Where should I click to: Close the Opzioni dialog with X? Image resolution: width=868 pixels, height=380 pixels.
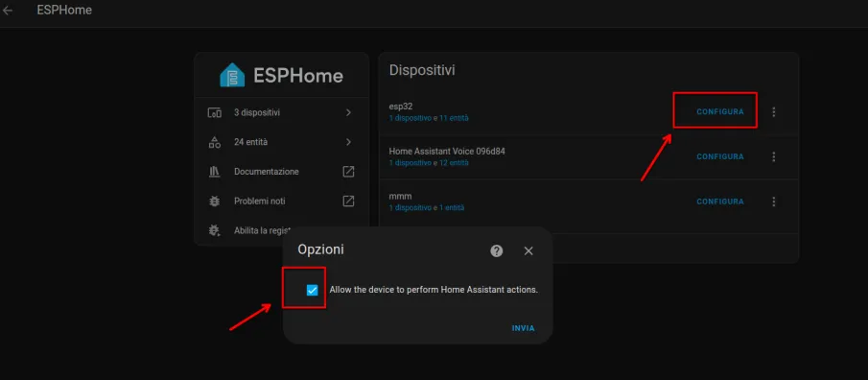pos(528,250)
